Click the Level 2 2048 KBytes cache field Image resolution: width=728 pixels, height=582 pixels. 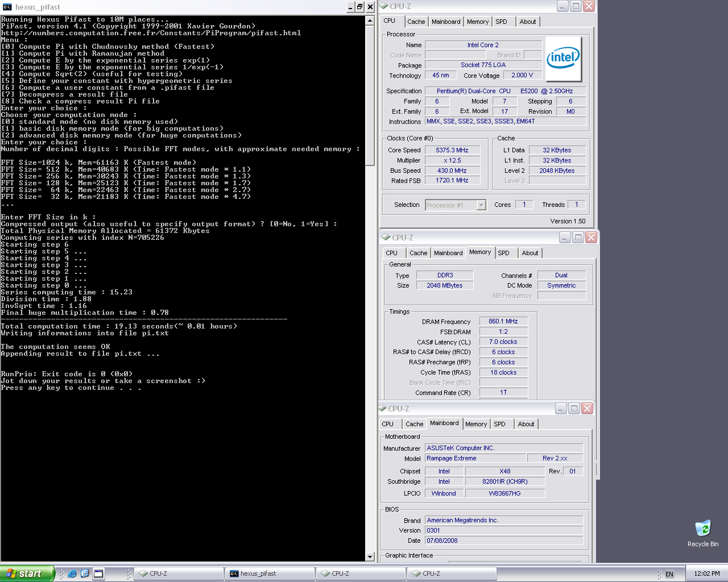557,171
